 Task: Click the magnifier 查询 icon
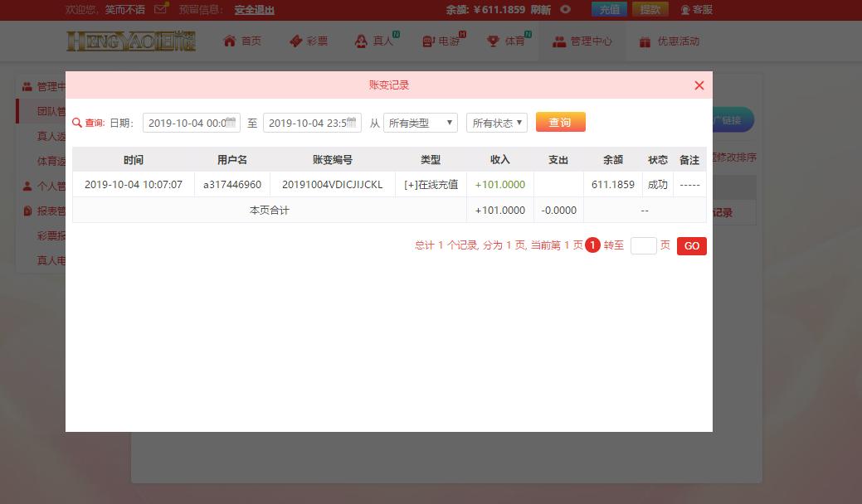tap(77, 123)
